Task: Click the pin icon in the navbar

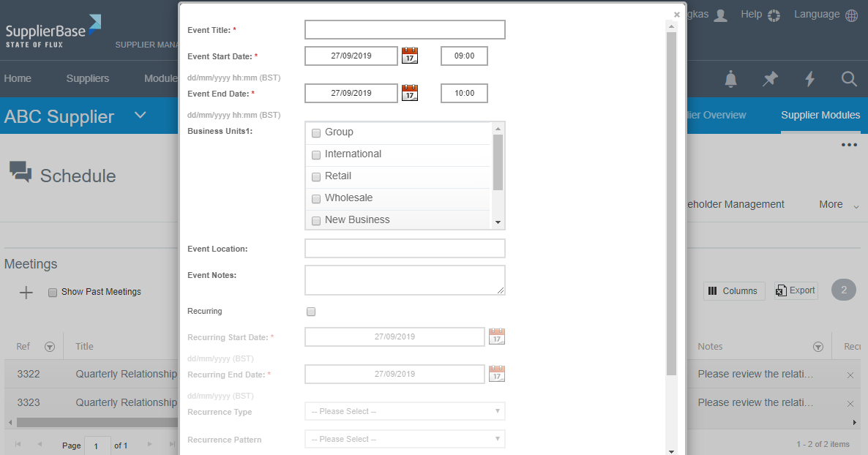Action: (x=770, y=79)
